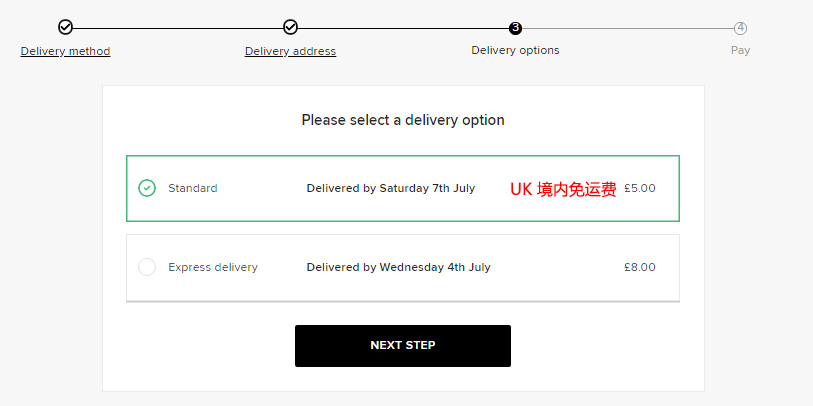Viewport: 813px width, 406px height.
Task: Go back to Delivery method link
Action: [65, 51]
